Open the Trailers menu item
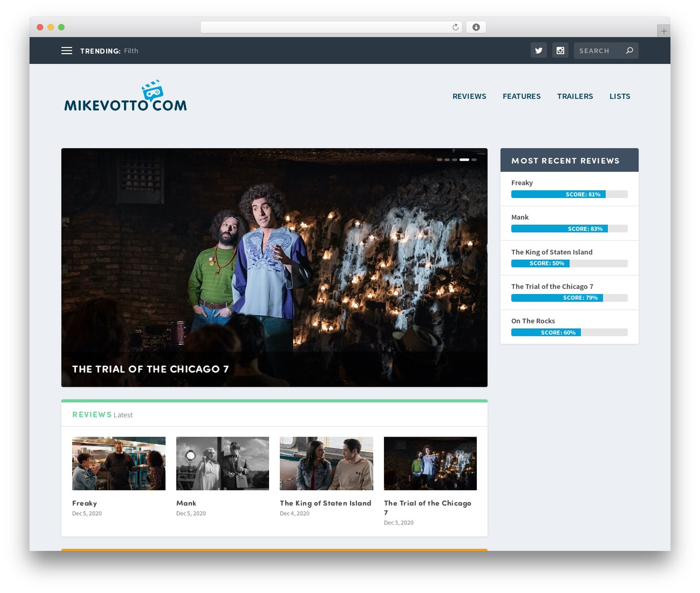 pyautogui.click(x=575, y=96)
